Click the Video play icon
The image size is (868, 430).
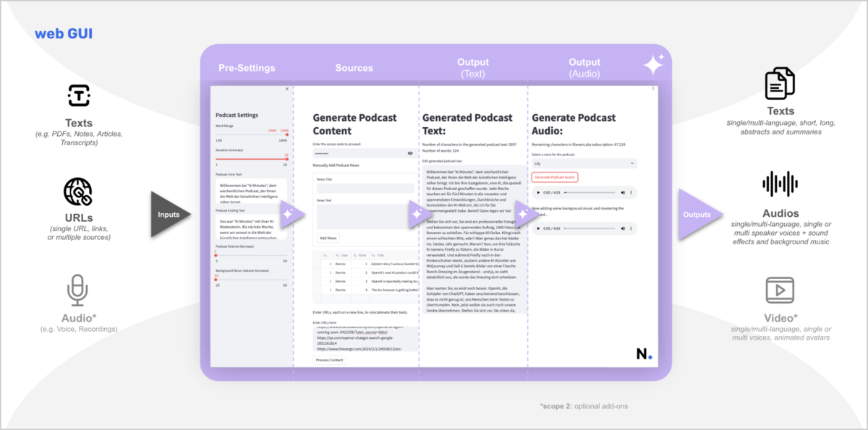(x=780, y=291)
